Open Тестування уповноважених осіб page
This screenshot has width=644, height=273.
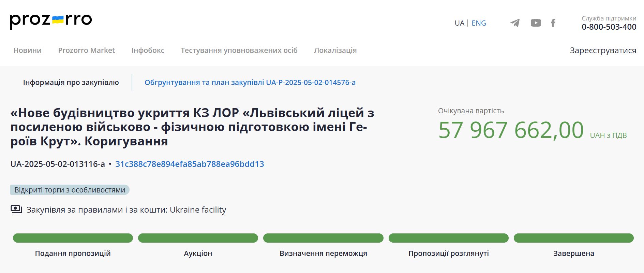tap(239, 51)
